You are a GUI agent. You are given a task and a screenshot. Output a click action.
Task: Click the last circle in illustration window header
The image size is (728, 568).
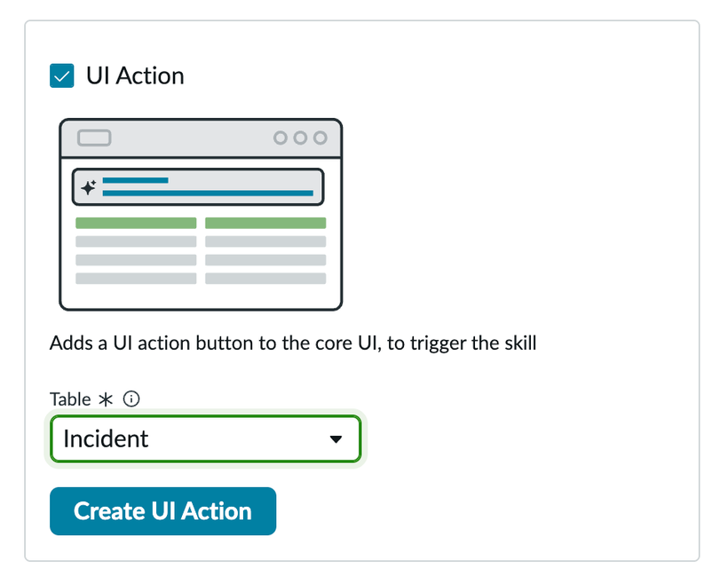pos(320,138)
